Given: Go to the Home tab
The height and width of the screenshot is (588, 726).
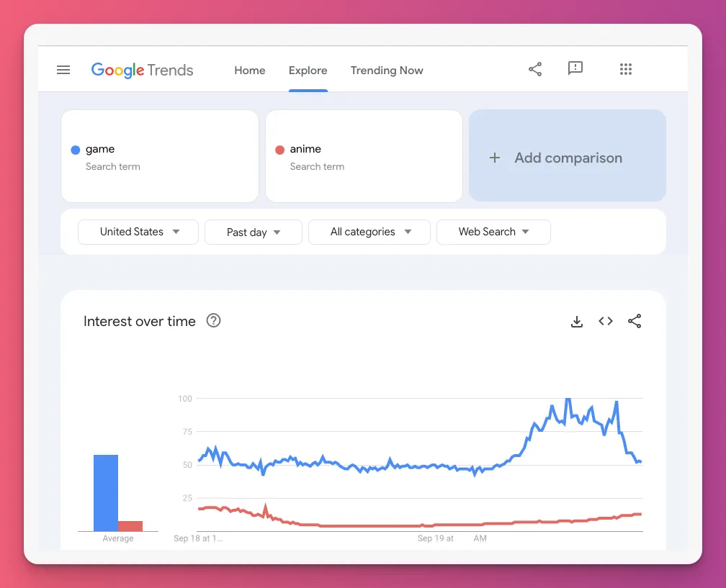Looking at the screenshot, I should [249, 70].
